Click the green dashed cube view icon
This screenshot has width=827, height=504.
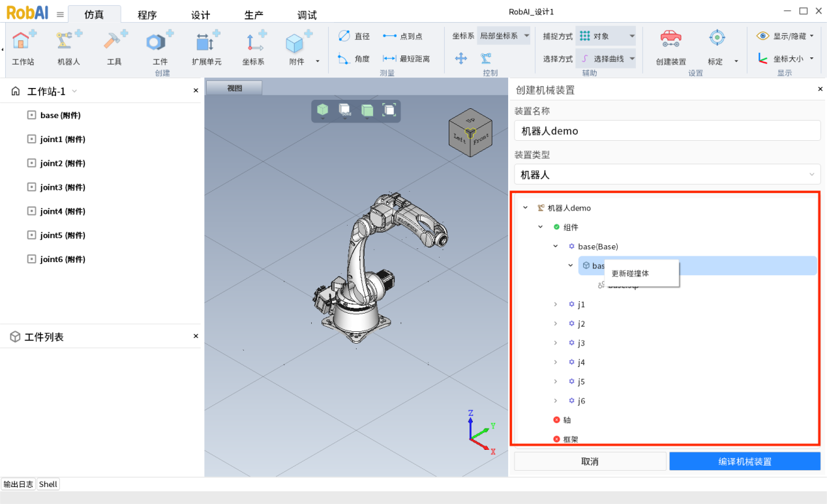(322, 110)
